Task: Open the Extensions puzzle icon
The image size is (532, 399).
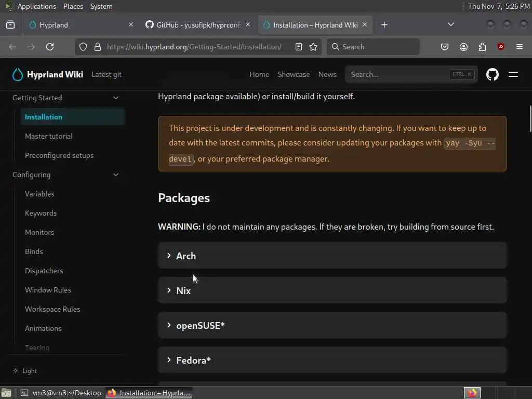Action: pos(482,47)
